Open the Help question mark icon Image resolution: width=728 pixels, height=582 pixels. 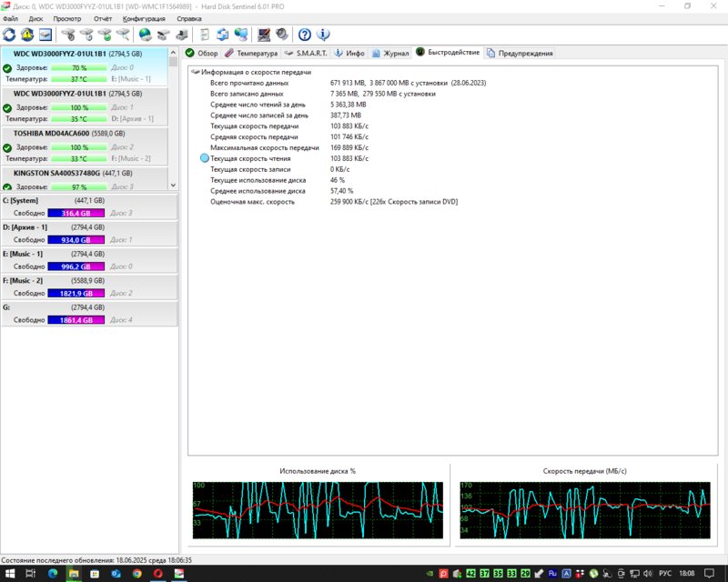(x=305, y=35)
